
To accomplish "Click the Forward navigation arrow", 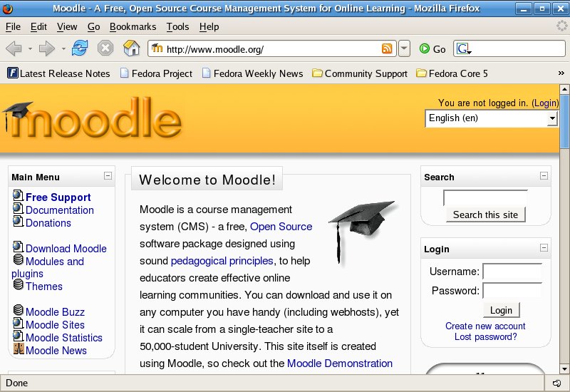I will [46, 48].
